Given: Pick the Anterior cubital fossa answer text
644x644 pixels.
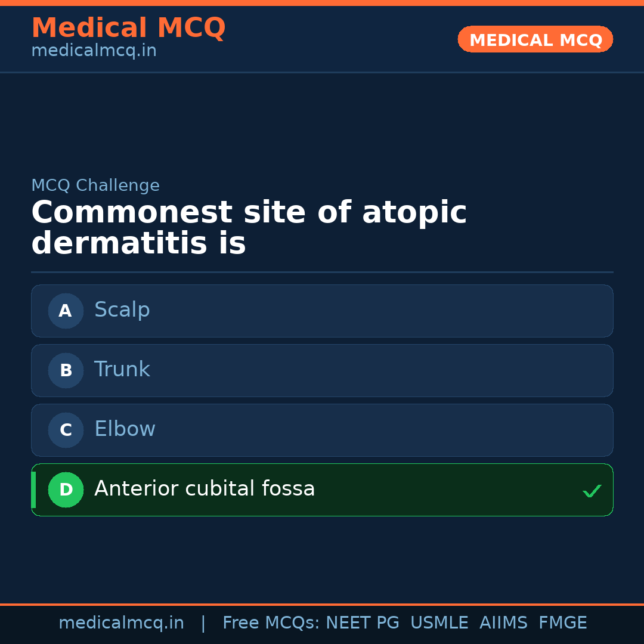Looking at the screenshot, I should 205,489.
